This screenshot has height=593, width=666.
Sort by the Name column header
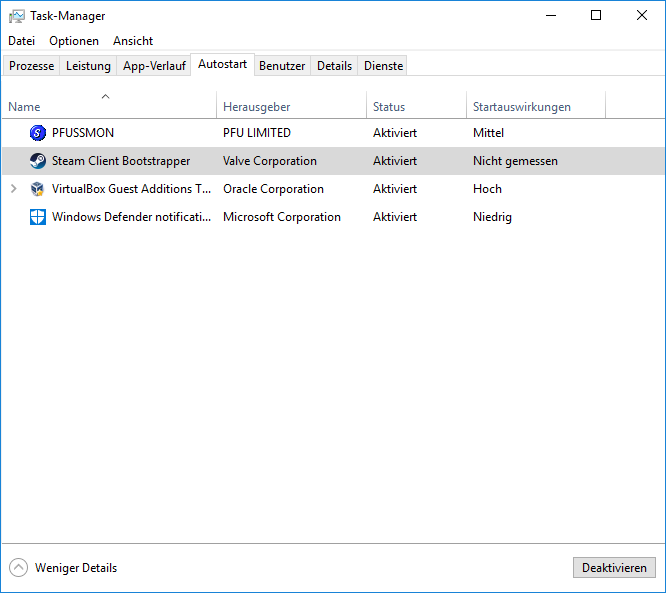click(x=109, y=104)
